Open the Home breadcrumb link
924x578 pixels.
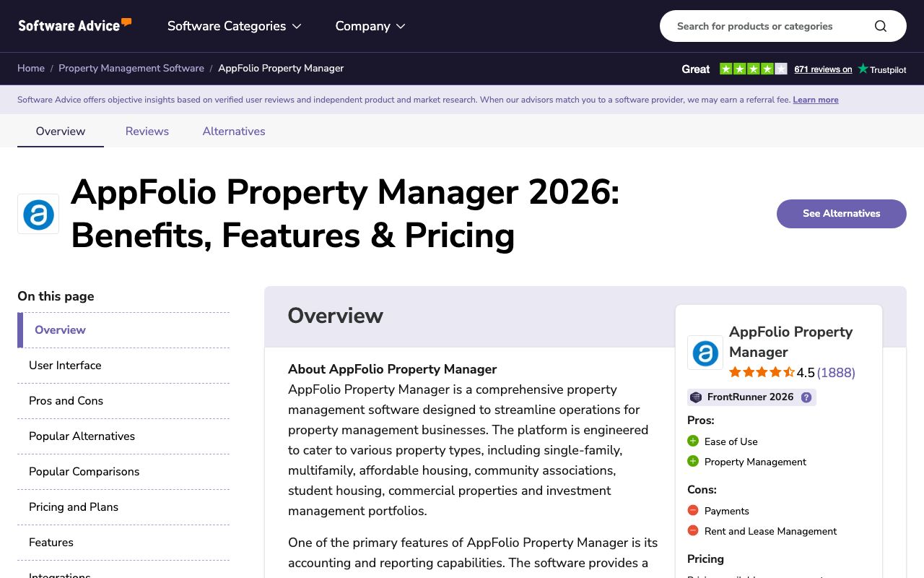31,68
